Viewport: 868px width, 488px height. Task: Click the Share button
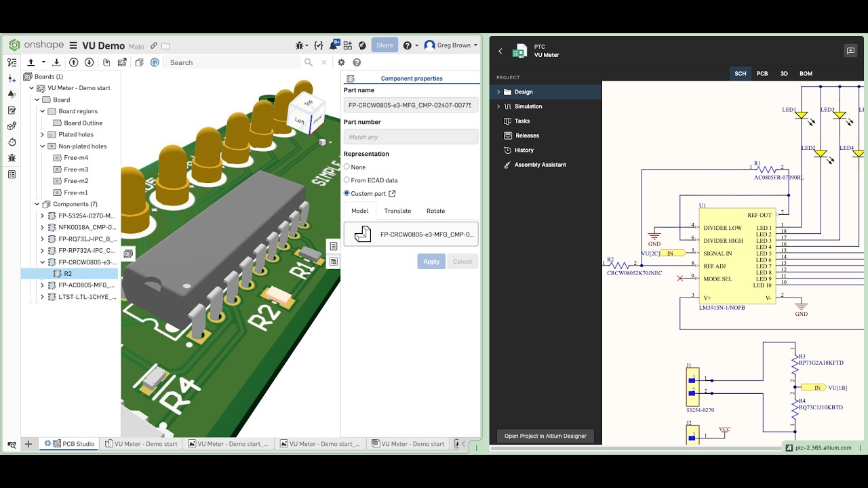[384, 45]
